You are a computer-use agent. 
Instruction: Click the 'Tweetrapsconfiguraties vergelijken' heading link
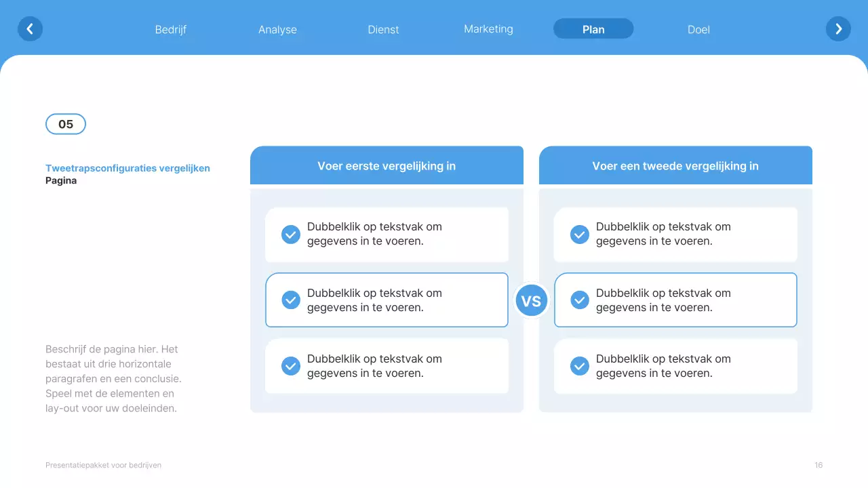[127, 167]
